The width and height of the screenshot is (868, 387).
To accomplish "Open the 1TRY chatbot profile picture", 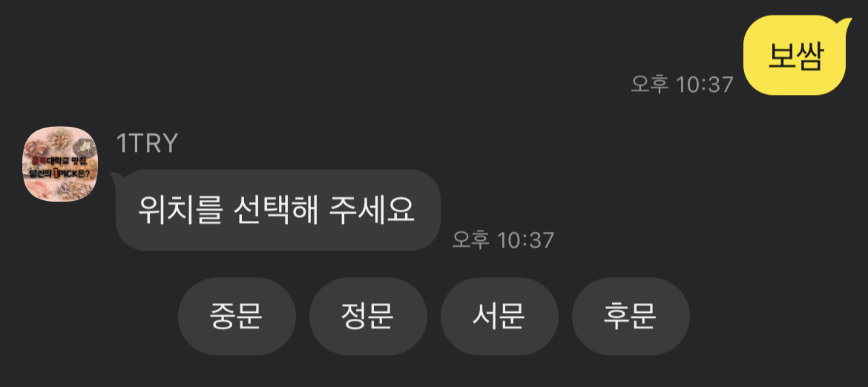I will [x=60, y=164].
